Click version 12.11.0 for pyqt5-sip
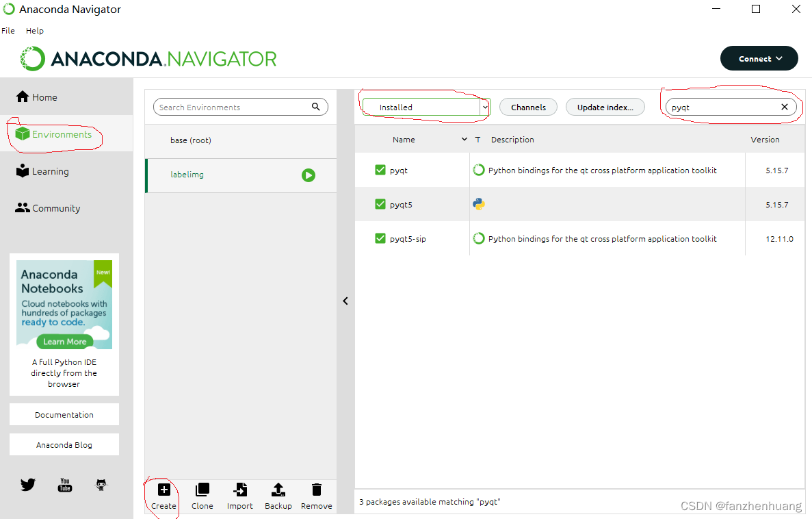Screen dimensions: 812x519 tap(779, 238)
